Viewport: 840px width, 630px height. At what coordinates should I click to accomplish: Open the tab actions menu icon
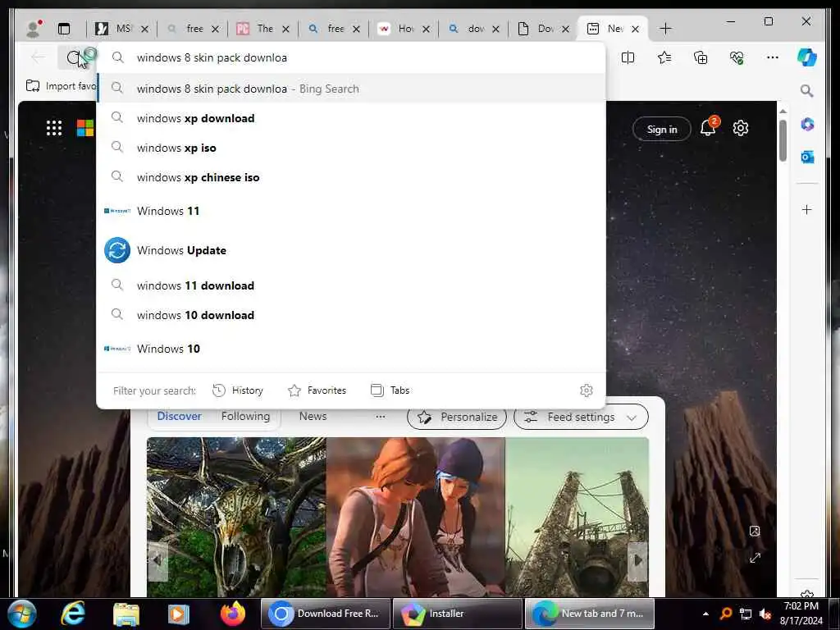pyautogui.click(x=64, y=29)
